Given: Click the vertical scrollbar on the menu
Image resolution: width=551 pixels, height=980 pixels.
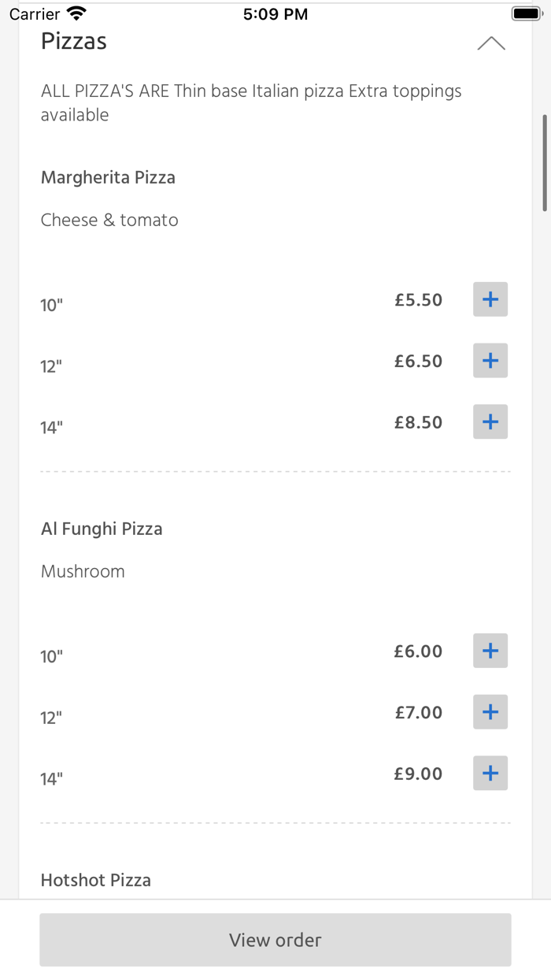Looking at the screenshot, I should point(544,163).
